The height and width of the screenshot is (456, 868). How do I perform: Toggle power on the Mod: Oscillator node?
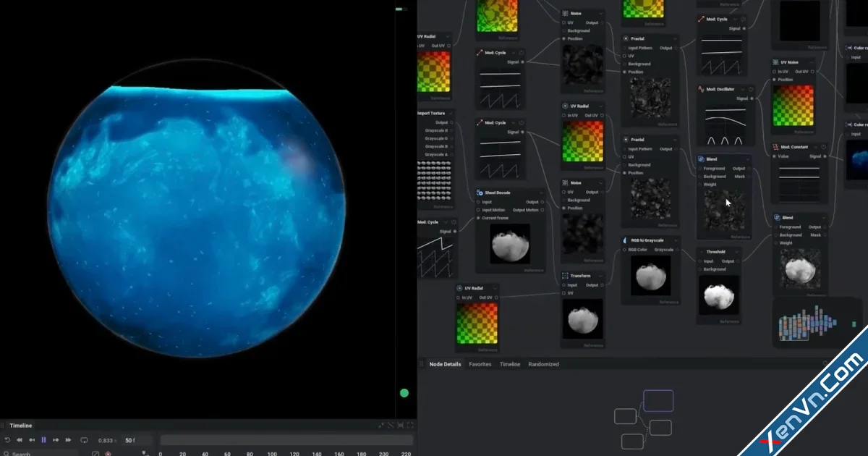click(751, 90)
